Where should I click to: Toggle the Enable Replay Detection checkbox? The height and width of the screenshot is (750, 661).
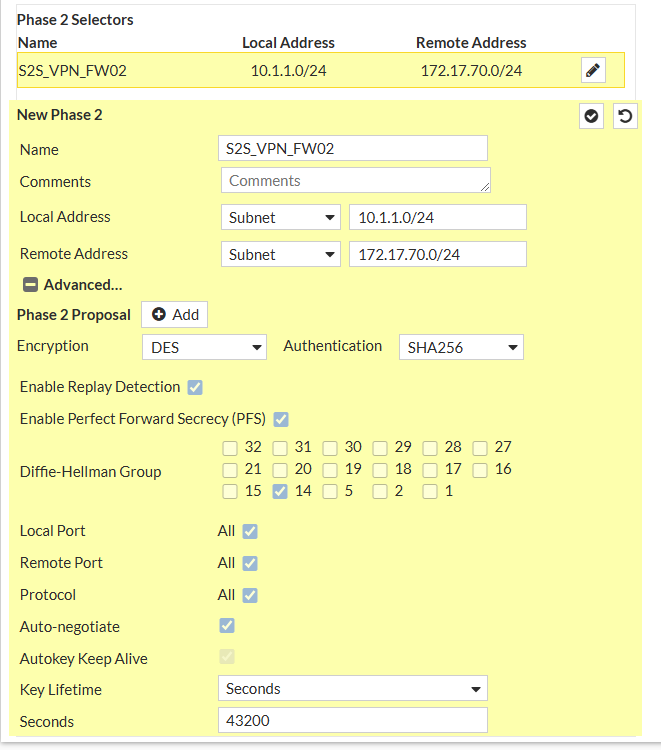195,387
